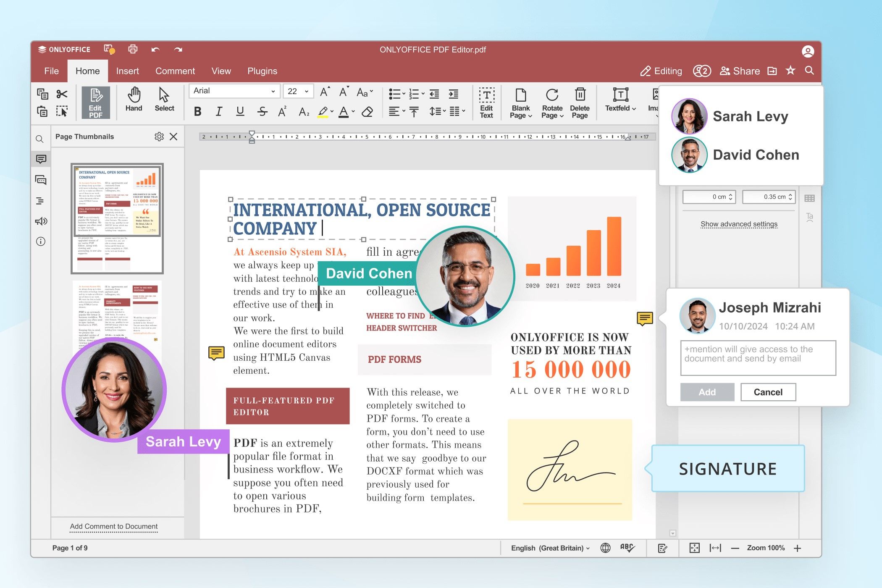
Task: Click Add Comment to Document link
Action: pos(114,526)
